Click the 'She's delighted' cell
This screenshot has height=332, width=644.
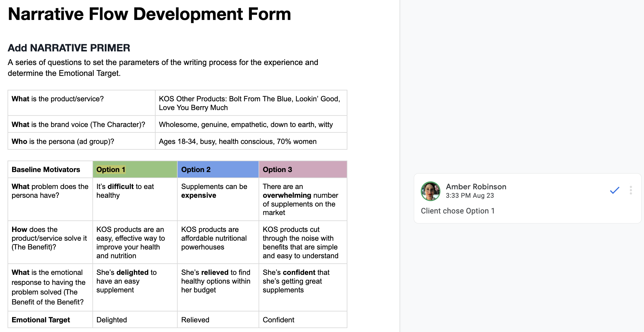click(x=135, y=287)
